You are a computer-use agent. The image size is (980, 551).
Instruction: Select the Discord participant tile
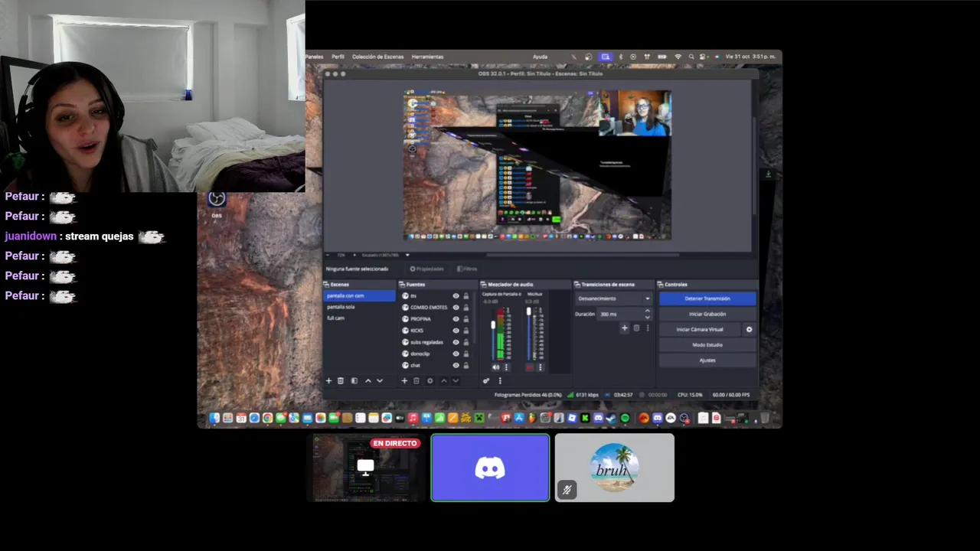click(490, 468)
